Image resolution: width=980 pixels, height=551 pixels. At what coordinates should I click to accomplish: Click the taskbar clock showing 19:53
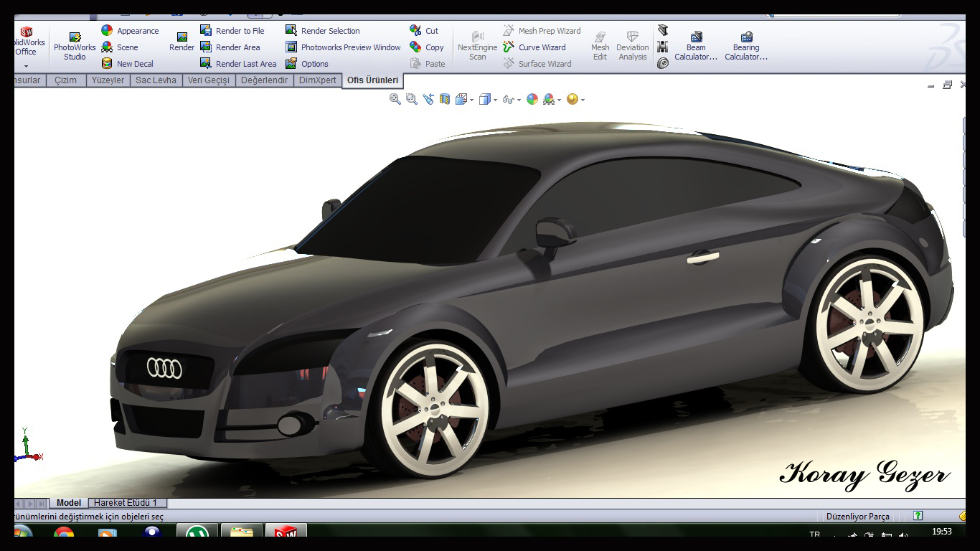(942, 532)
